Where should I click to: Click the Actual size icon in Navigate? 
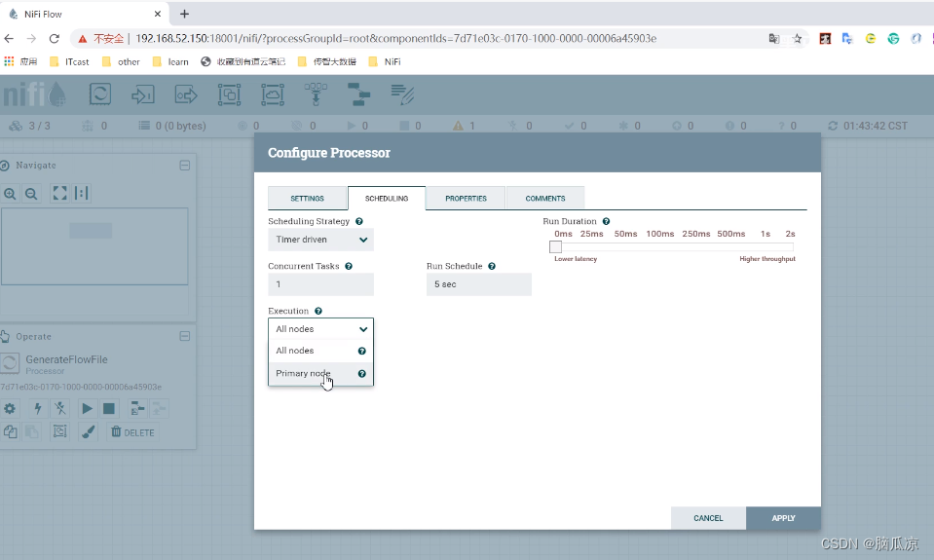click(x=82, y=193)
